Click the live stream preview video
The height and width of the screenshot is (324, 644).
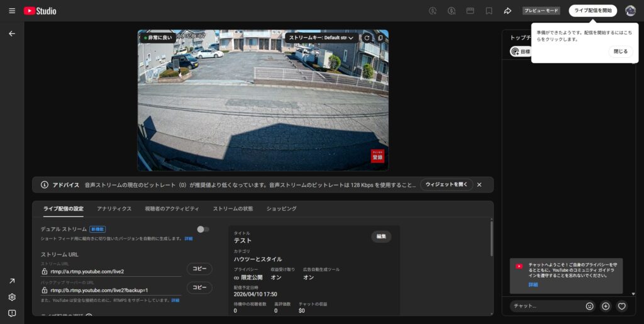(263, 100)
